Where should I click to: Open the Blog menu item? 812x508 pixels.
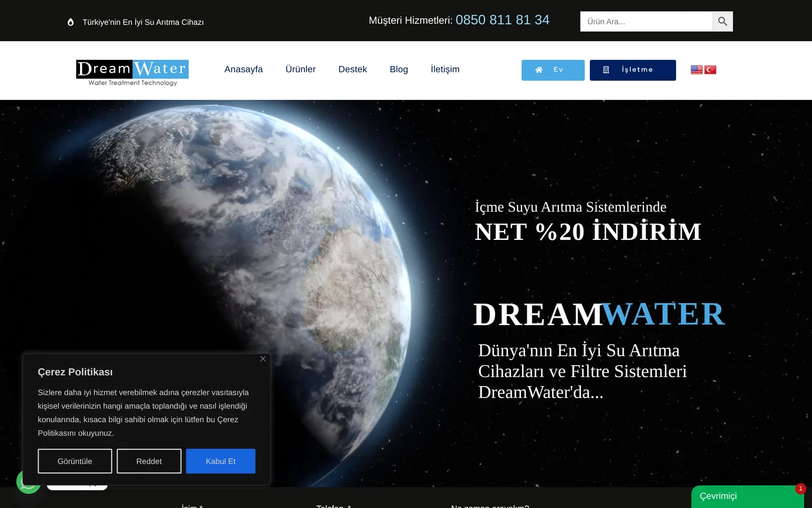pyautogui.click(x=399, y=69)
